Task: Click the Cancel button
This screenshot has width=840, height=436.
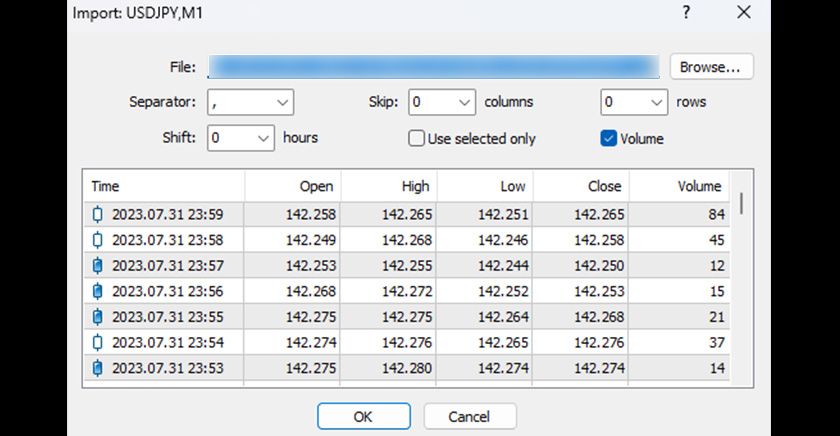Action: pyautogui.click(x=470, y=416)
